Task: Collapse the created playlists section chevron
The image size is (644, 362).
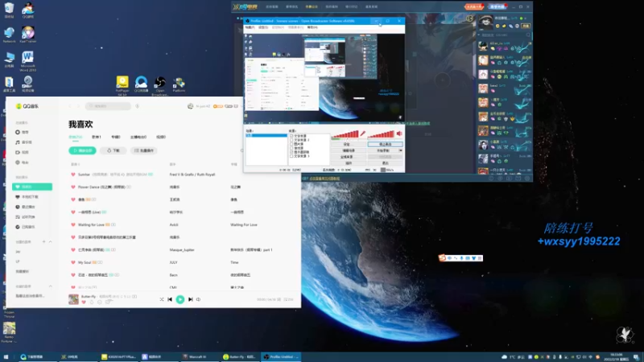Action: [x=51, y=242]
